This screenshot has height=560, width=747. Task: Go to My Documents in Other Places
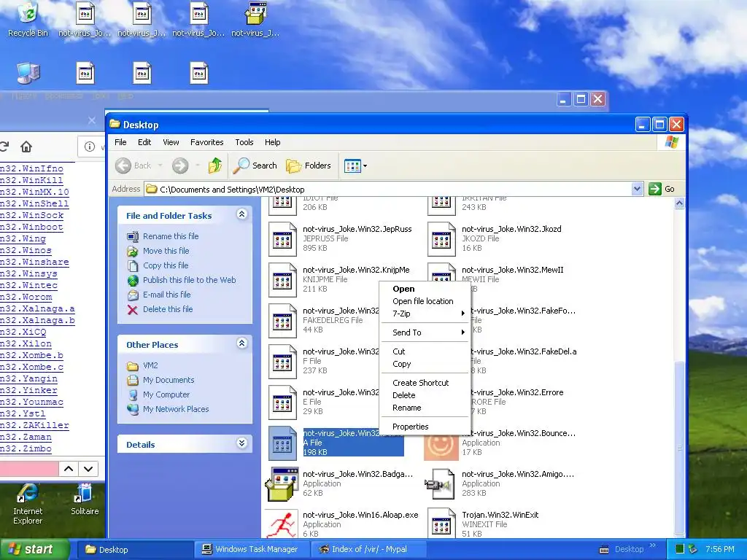169,380
